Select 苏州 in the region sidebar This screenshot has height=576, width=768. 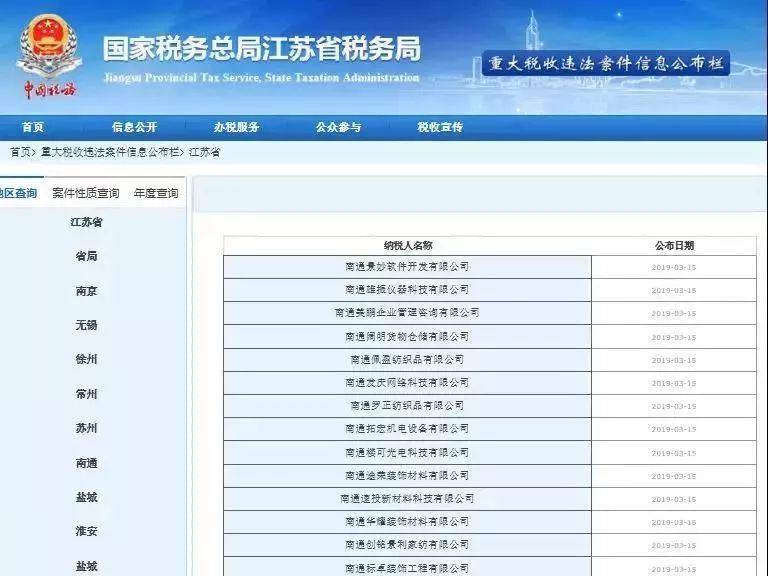tap(86, 428)
